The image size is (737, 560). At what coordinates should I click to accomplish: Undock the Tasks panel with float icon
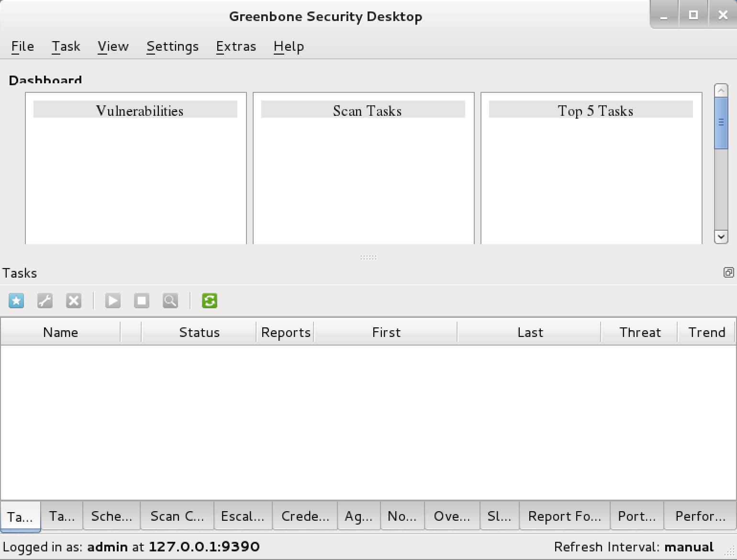(x=728, y=273)
